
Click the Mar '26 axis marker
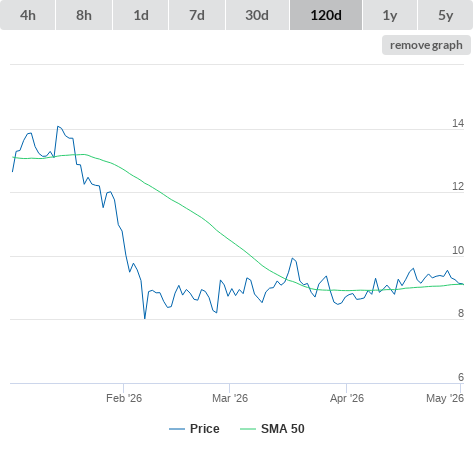click(230, 398)
